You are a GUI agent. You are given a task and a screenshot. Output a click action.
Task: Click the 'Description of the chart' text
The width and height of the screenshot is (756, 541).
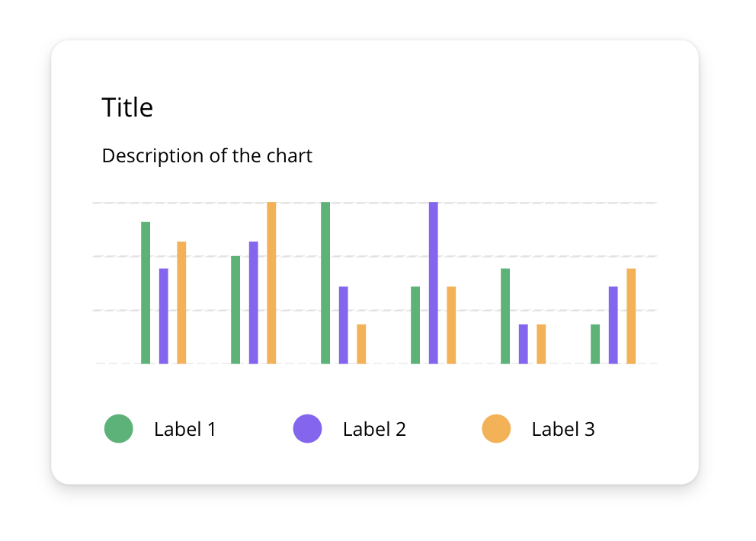207,155
